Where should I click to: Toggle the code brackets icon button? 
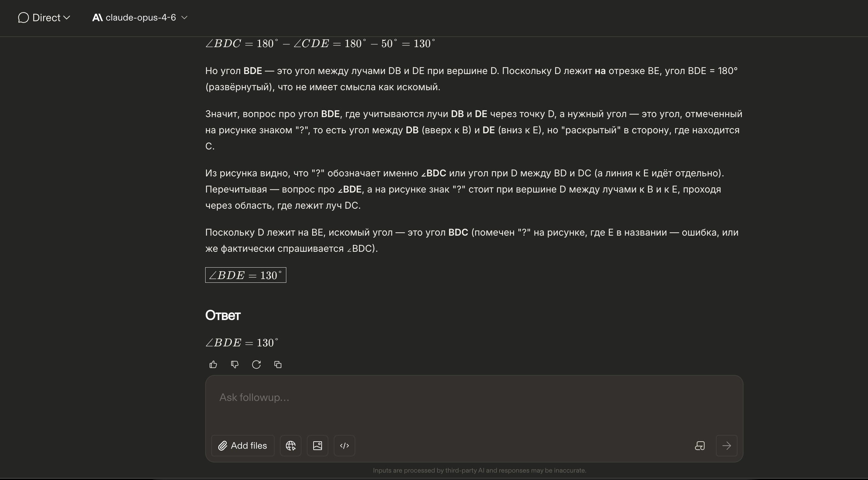[344, 446]
